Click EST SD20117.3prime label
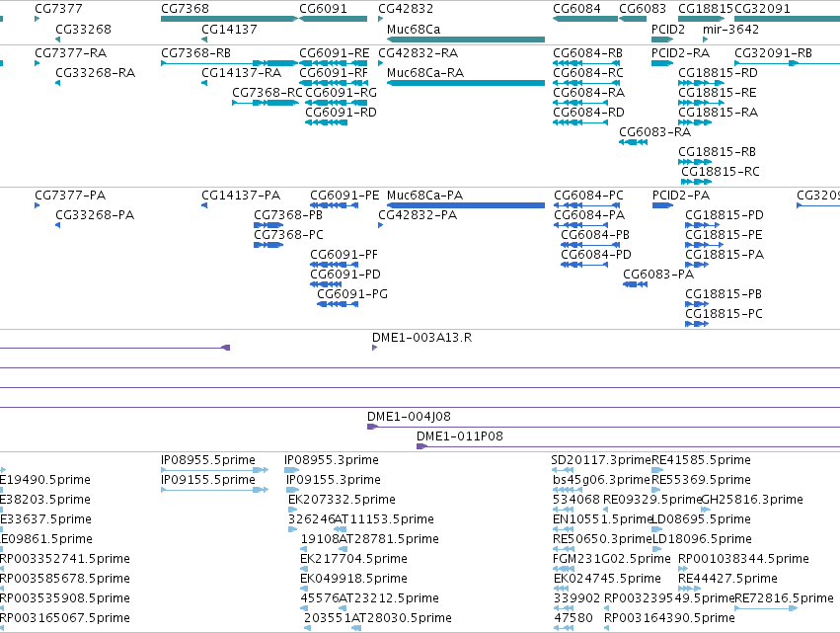The width and height of the screenshot is (840, 633). pyautogui.click(x=601, y=460)
